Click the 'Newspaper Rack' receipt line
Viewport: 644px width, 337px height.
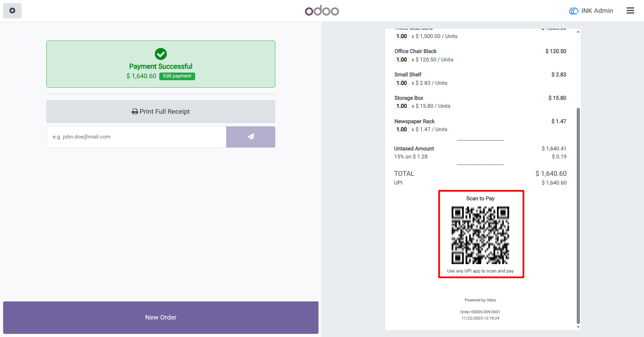click(x=480, y=125)
